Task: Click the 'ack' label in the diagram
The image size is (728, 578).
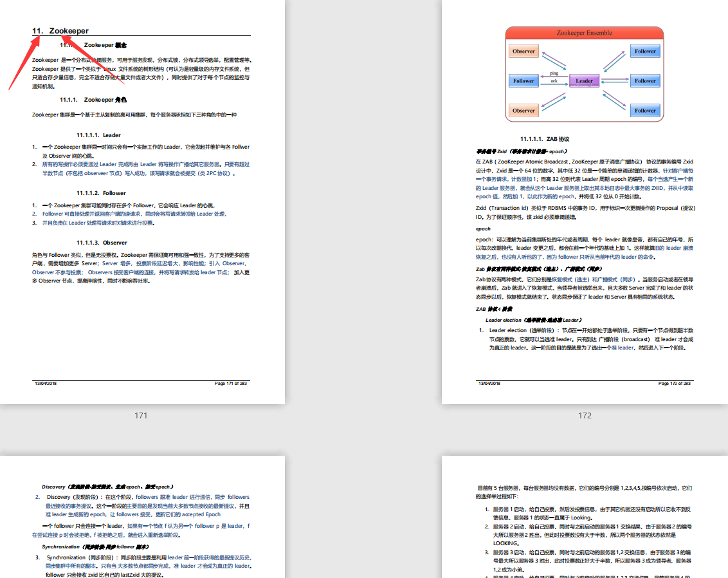Action: [x=554, y=81]
